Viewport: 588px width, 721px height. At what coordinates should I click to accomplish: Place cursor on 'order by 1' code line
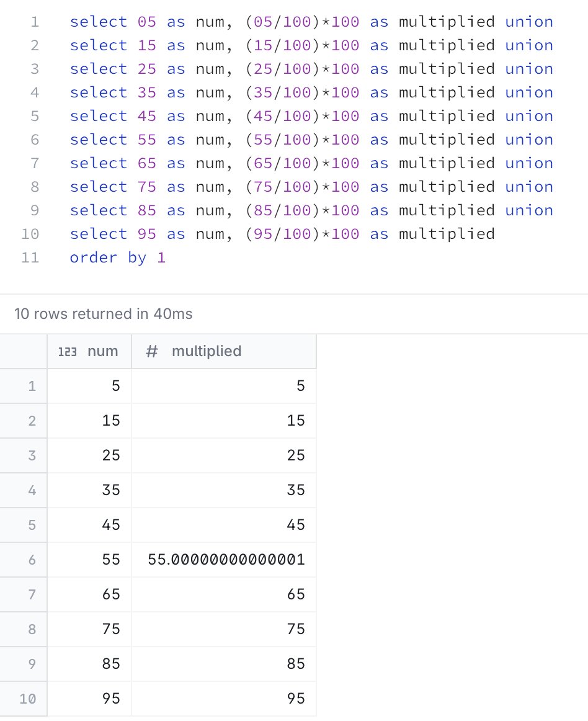117,257
